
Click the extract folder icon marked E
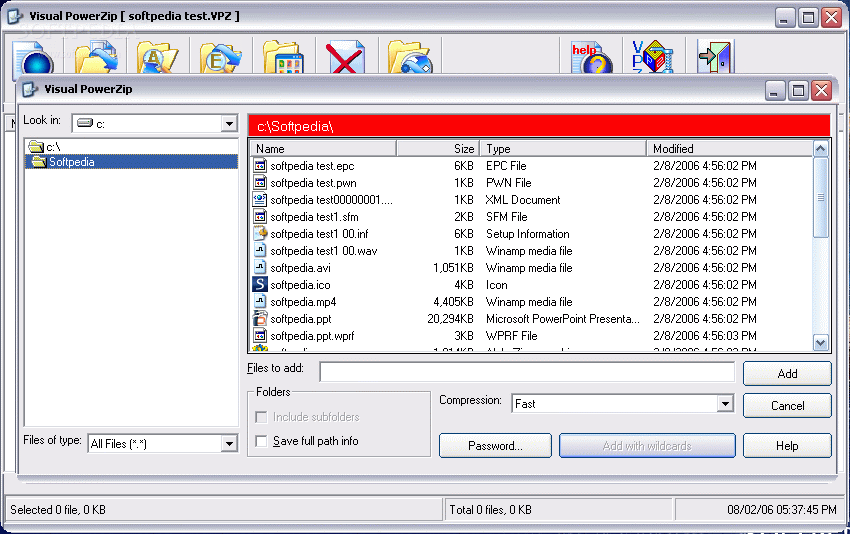221,57
